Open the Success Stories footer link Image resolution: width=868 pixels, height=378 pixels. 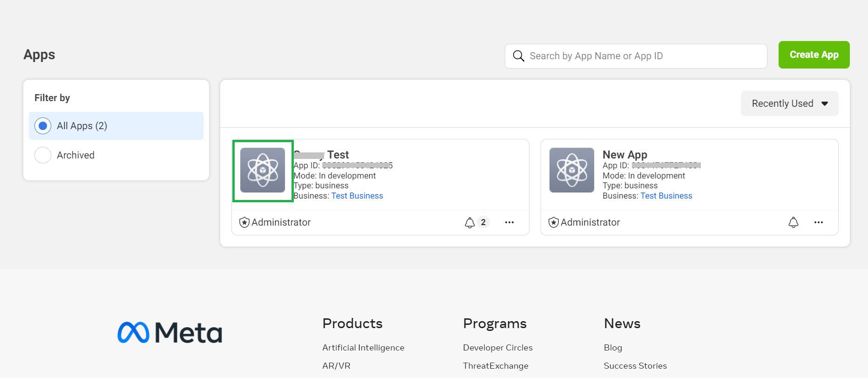(x=635, y=366)
